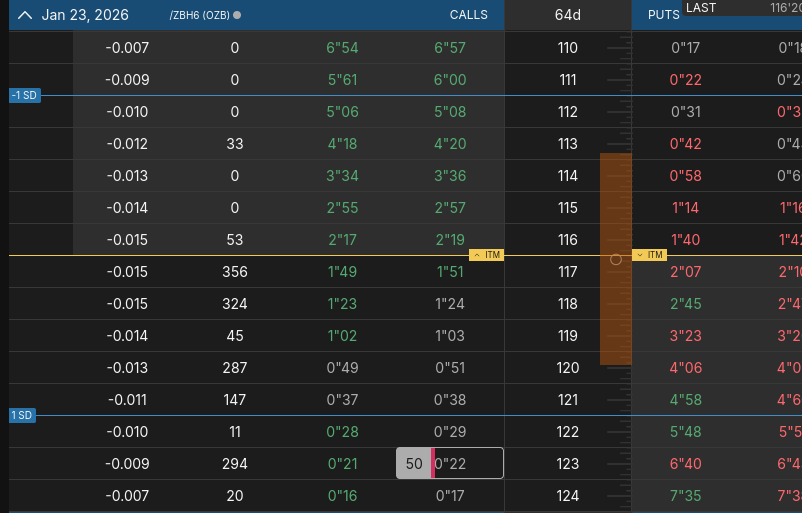Viewport: 802px width, 513px height.
Task: Click the 64d days-to-expiration header
Action: (568, 15)
